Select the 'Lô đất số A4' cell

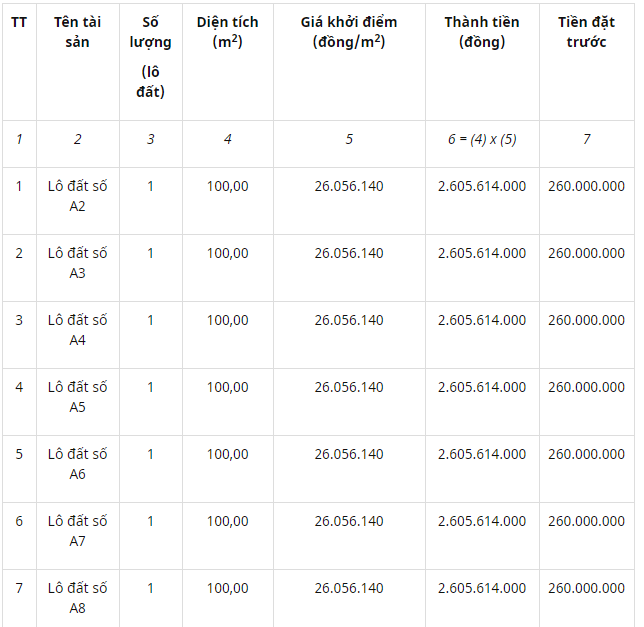(x=77, y=330)
